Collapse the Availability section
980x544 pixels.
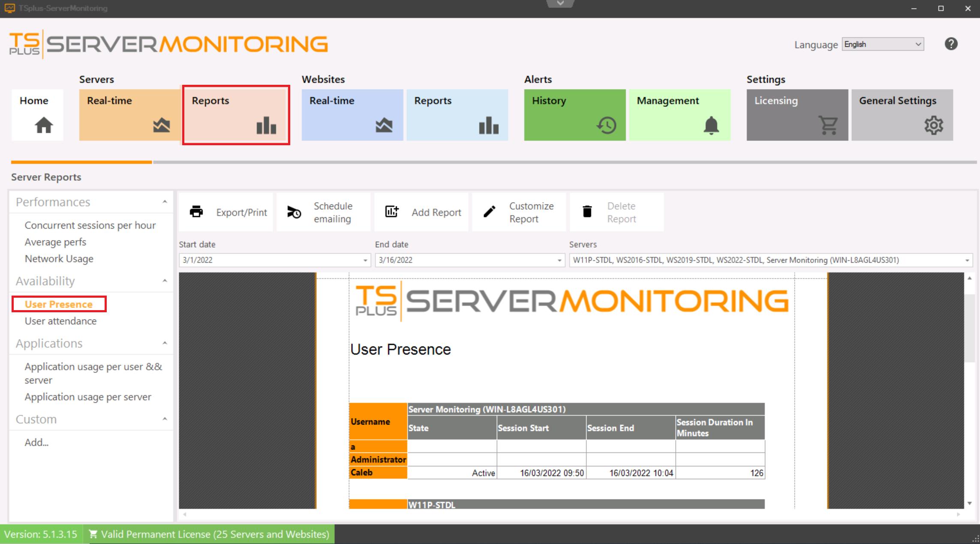pyautogui.click(x=165, y=281)
